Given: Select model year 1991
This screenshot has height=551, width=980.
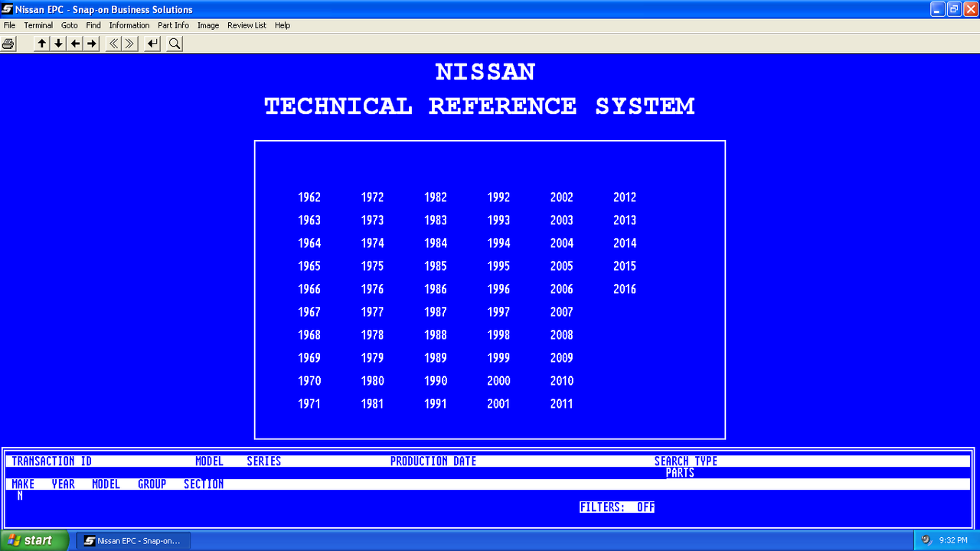Looking at the screenshot, I should [436, 404].
